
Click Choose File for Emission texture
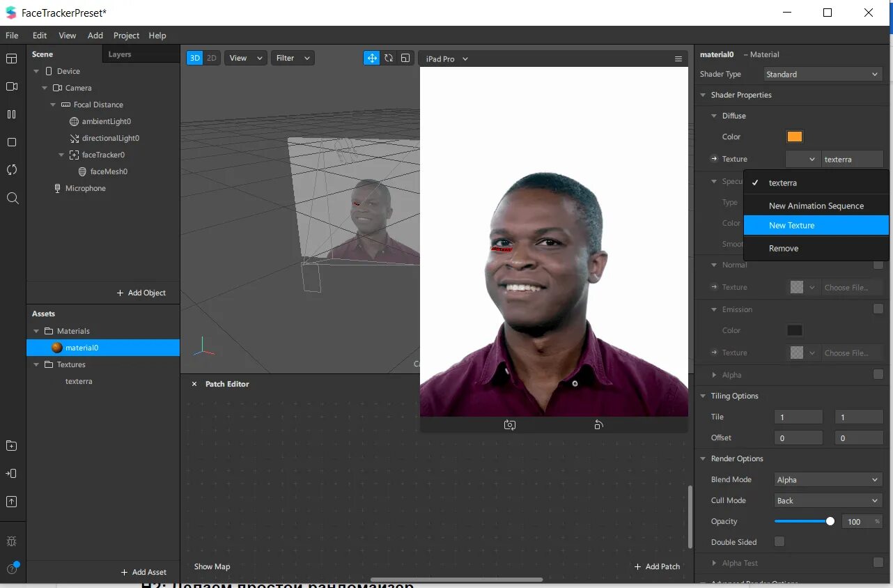(853, 353)
